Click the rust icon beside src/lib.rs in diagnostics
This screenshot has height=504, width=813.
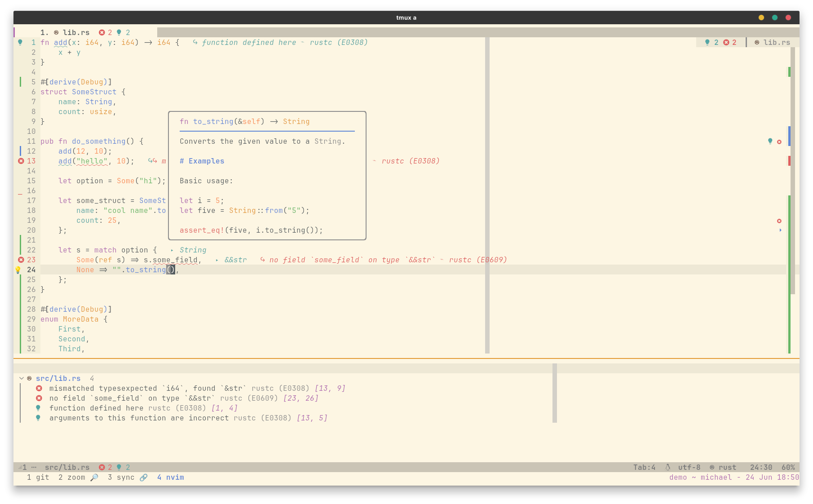coord(29,378)
